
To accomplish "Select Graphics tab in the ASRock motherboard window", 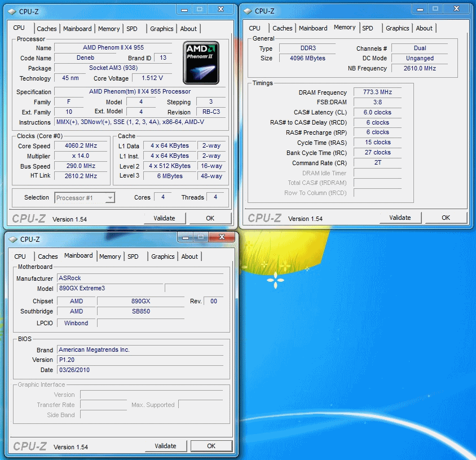I will (x=162, y=256).
